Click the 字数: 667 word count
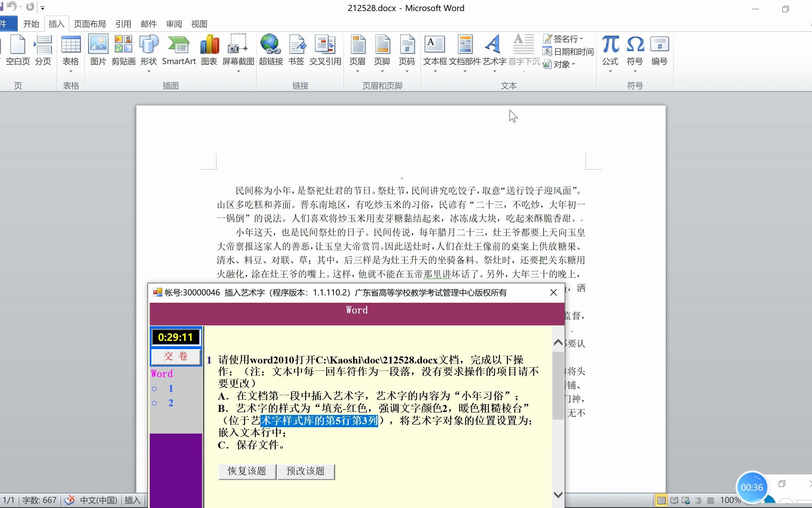 click(x=39, y=500)
